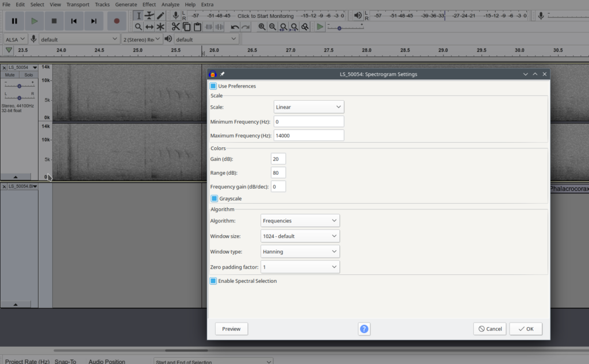Toggle Enable Spectral Selection checkbox
This screenshot has height=364, width=589.
pyautogui.click(x=213, y=281)
